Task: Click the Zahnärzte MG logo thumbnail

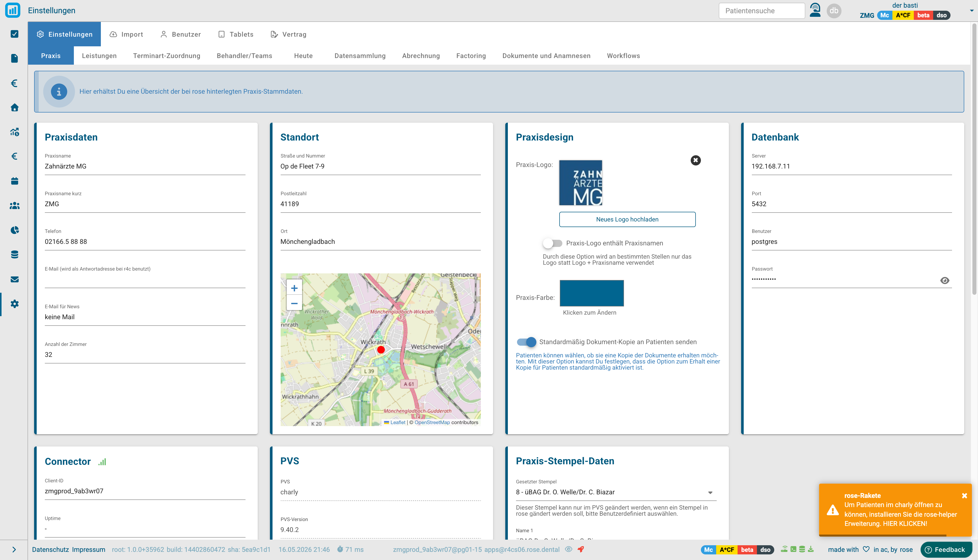Action: click(581, 183)
